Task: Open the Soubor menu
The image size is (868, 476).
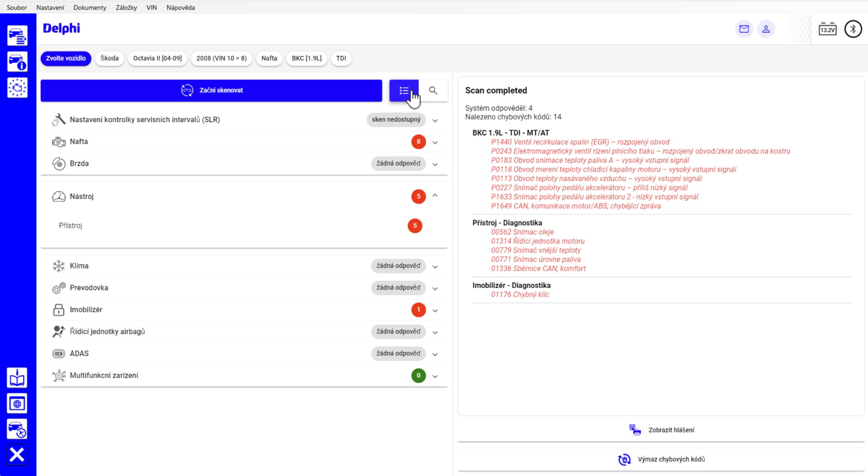Action: click(x=17, y=7)
